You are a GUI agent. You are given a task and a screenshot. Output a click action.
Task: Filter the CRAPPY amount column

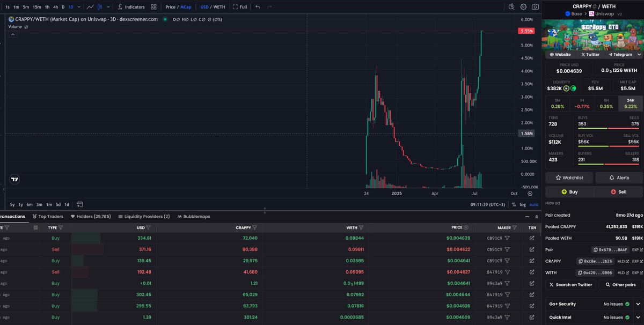coord(255,227)
